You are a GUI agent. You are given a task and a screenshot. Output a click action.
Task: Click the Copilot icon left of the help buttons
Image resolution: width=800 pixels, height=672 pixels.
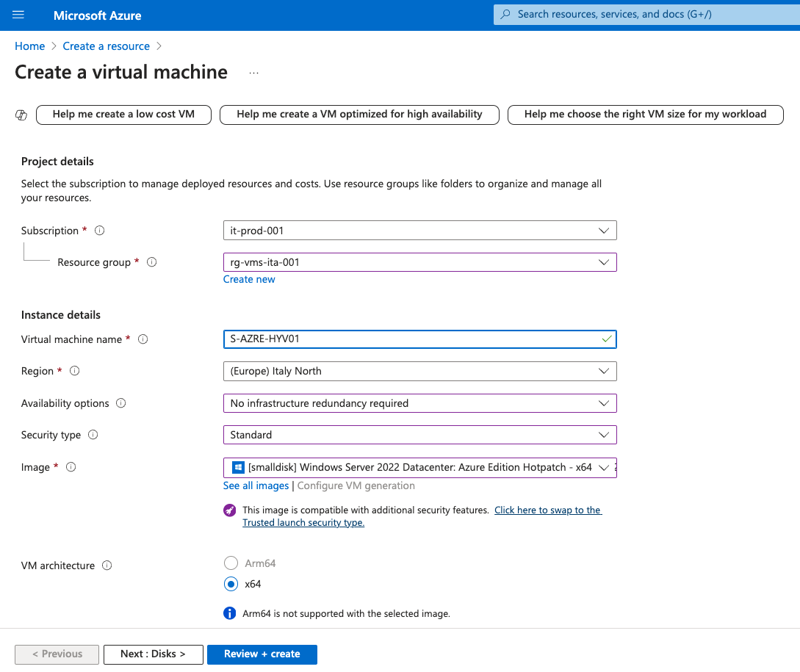point(21,115)
